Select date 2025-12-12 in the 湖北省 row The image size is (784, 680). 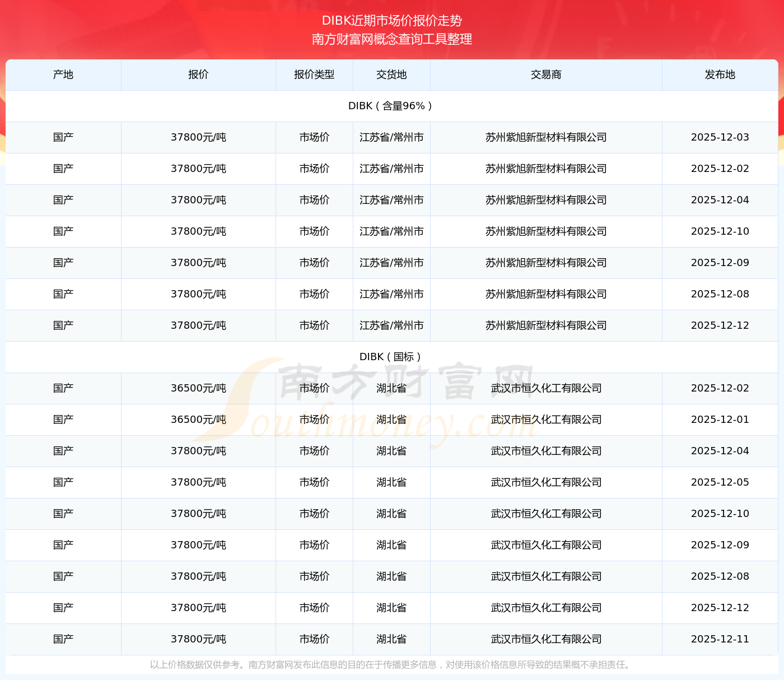[720, 608]
